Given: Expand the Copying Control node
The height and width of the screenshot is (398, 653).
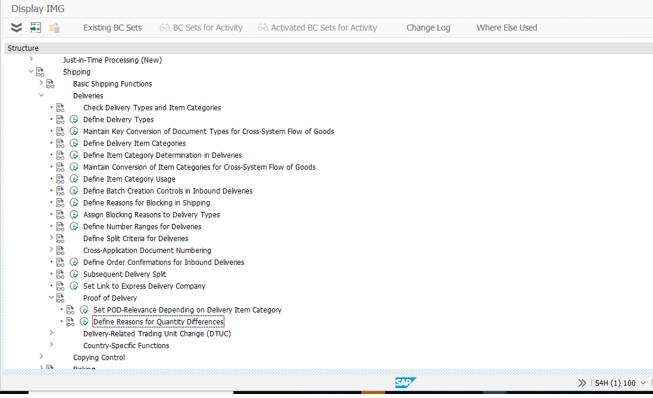Looking at the screenshot, I should 41,356.
